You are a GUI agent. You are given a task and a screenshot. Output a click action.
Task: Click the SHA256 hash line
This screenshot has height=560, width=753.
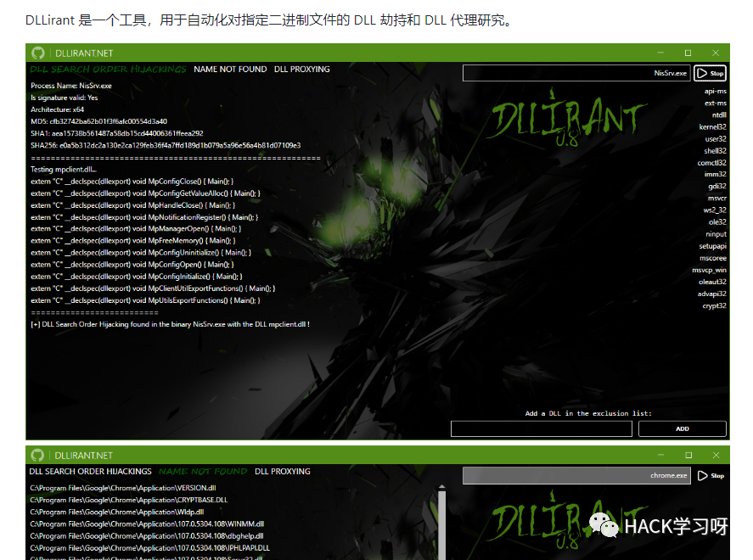pyautogui.click(x=166, y=145)
